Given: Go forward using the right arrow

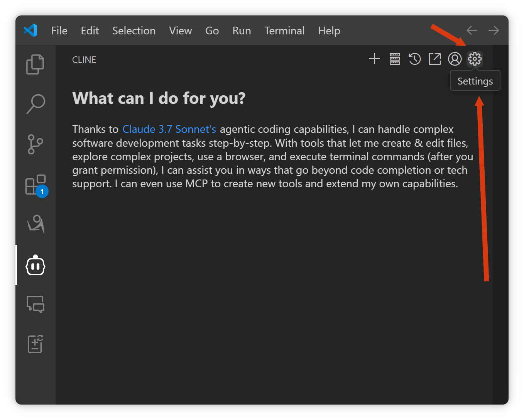Looking at the screenshot, I should click(x=494, y=30).
